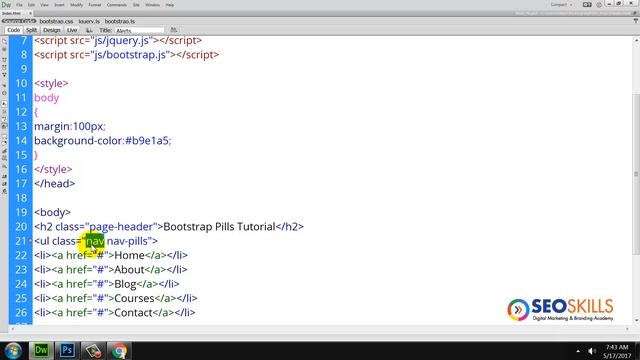Switch to Design view
The image size is (640, 360).
pyautogui.click(x=51, y=30)
